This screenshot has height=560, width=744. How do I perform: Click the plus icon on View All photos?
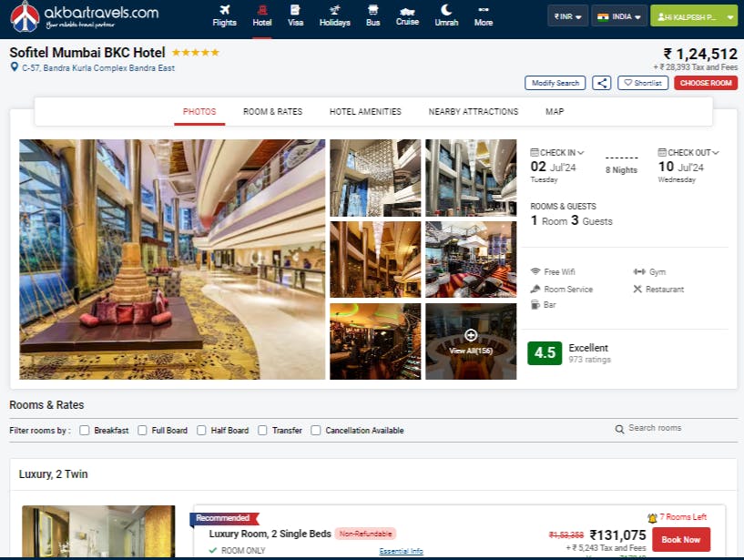470,335
